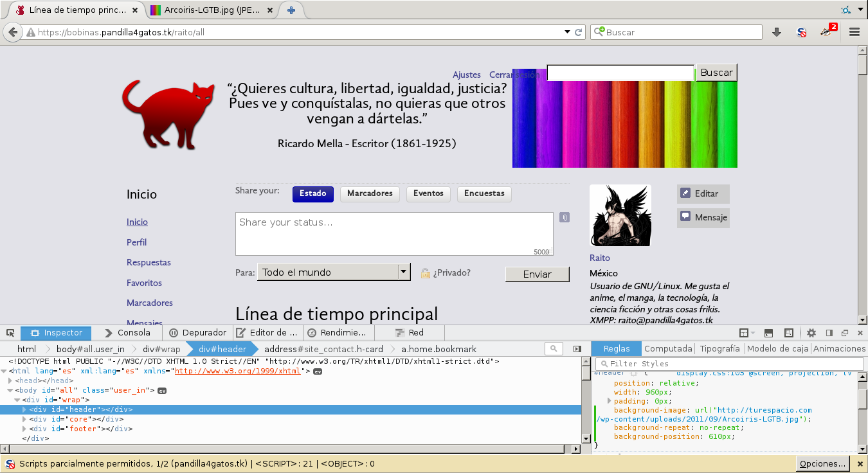Viewport: 868px width, 473px height.
Task: Click the NoScript toolbar icon
Action: [802, 32]
